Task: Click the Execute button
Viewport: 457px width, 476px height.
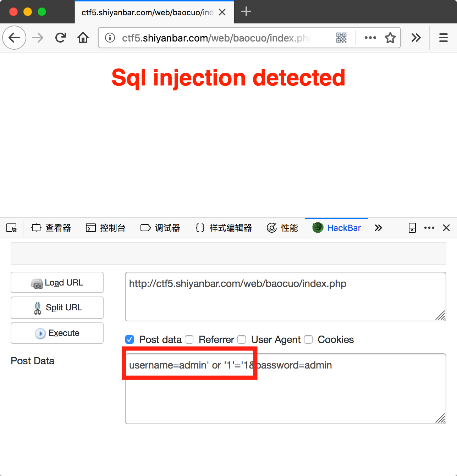Action: (57, 333)
